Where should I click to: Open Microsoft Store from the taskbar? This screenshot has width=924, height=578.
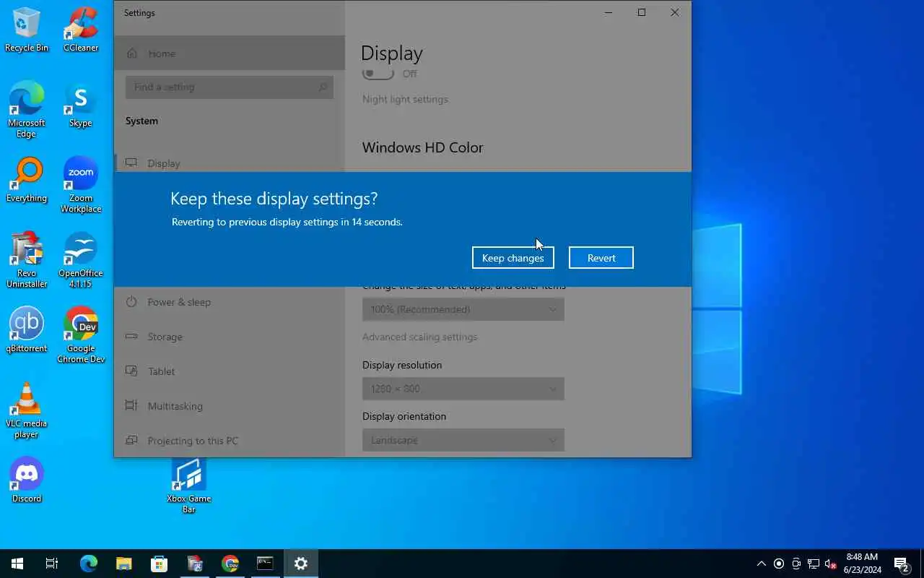point(159,564)
